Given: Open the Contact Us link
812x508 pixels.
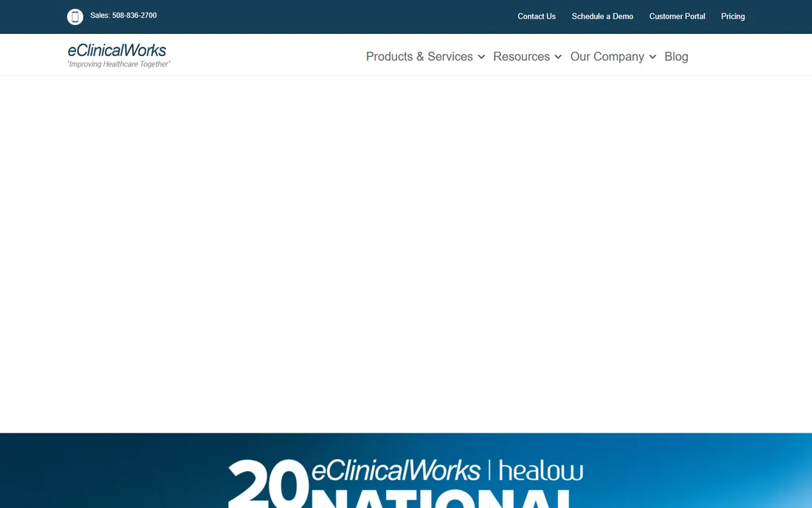Looking at the screenshot, I should coord(537,16).
